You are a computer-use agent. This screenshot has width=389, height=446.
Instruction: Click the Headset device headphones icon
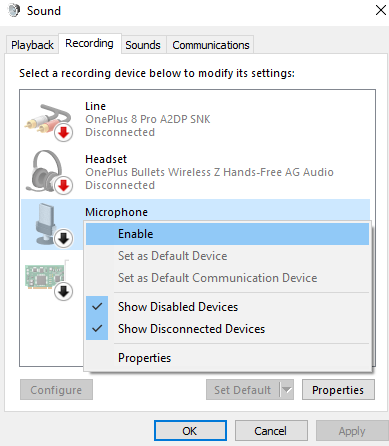[x=48, y=173]
